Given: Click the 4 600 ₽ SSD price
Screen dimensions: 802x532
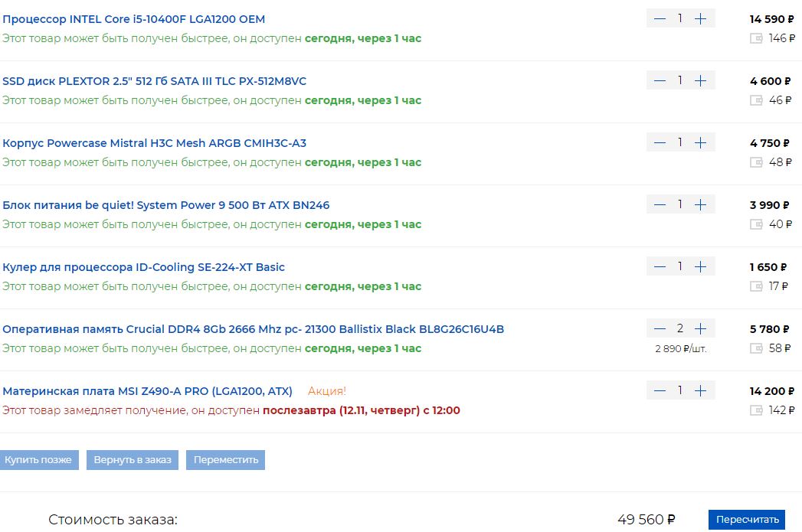Looking at the screenshot, I should click(x=771, y=81).
